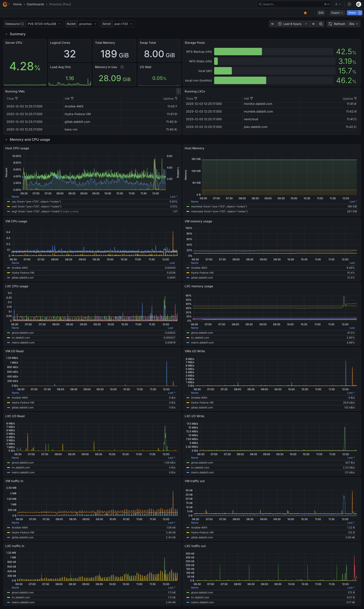364x609 pixels.
Task: Click the Edit button
Action: pos(321,13)
